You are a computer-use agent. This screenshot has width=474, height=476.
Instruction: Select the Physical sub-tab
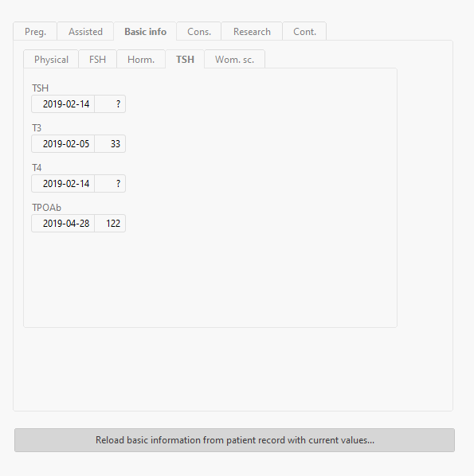(x=51, y=59)
